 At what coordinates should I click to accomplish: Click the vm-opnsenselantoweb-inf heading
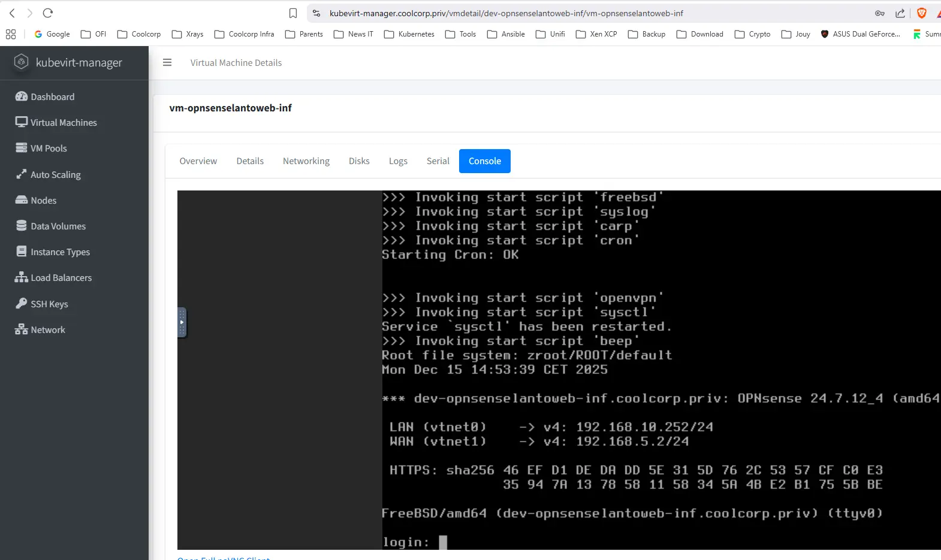[x=231, y=108]
